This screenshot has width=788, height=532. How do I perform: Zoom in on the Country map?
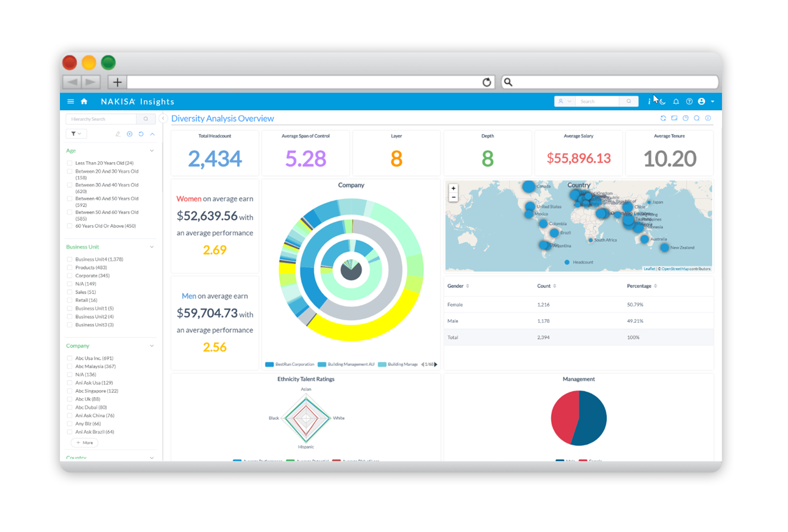point(453,188)
